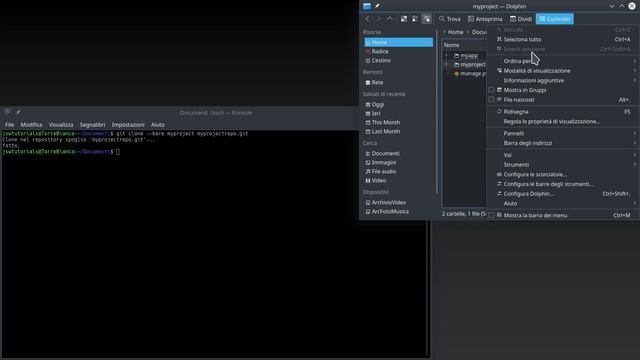Search File audio in places panel
The height and width of the screenshot is (360, 640).
click(398, 171)
